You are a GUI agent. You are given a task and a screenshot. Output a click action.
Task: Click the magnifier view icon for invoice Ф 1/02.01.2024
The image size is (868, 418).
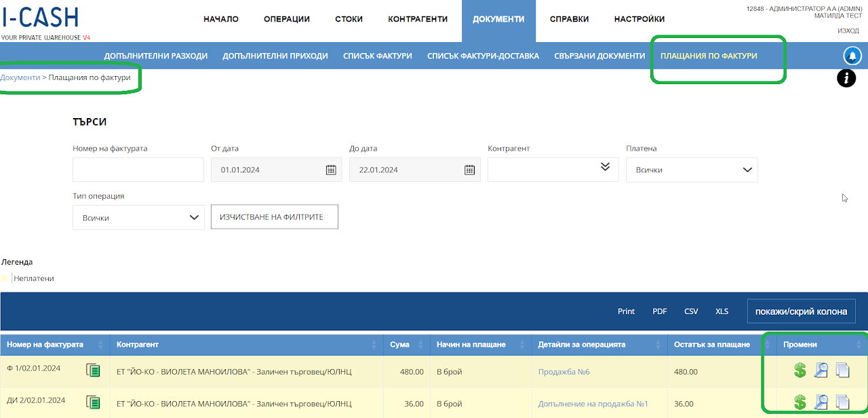[821, 370]
